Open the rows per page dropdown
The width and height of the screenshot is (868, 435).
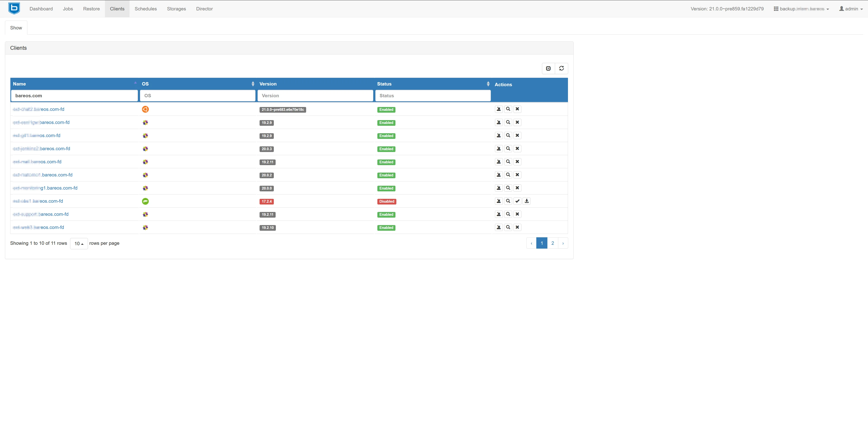tap(79, 243)
